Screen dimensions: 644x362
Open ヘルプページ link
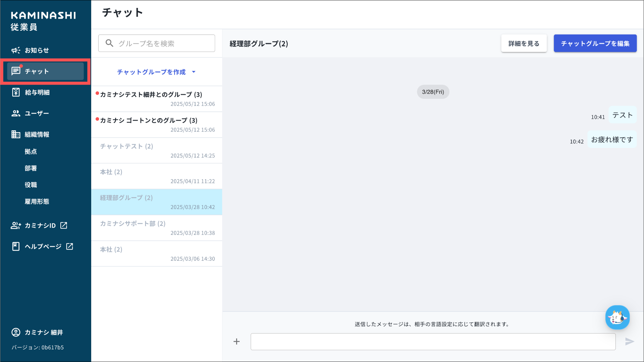tap(43, 246)
